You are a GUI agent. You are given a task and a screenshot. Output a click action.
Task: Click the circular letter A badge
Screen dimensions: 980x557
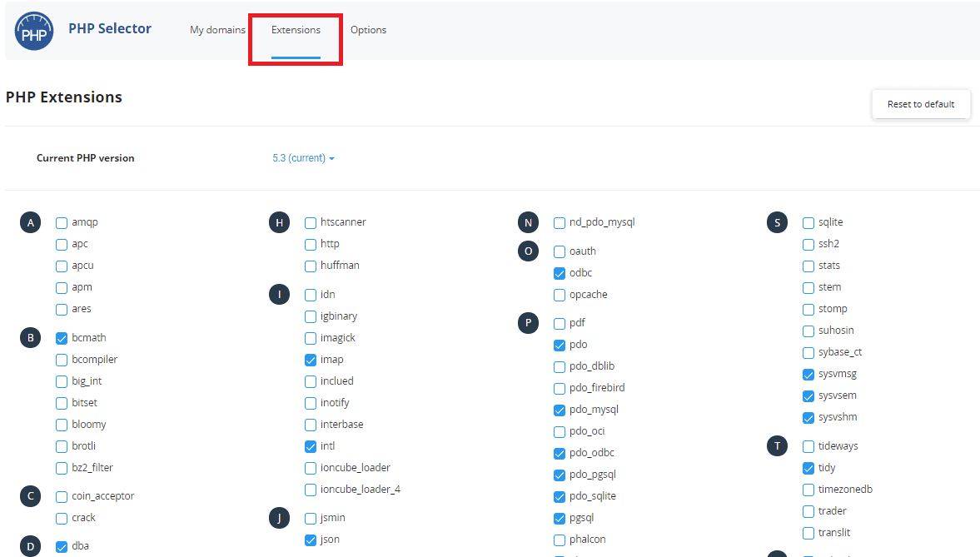[x=30, y=222]
